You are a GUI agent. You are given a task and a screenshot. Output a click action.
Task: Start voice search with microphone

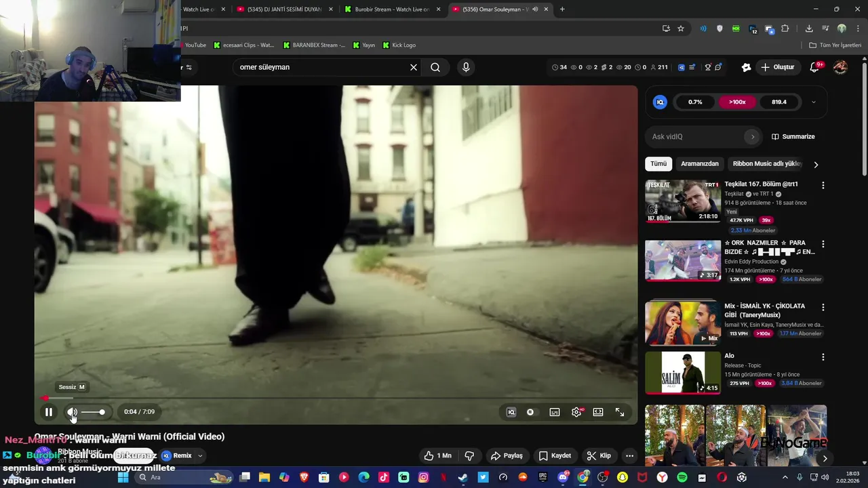[x=466, y=67]
